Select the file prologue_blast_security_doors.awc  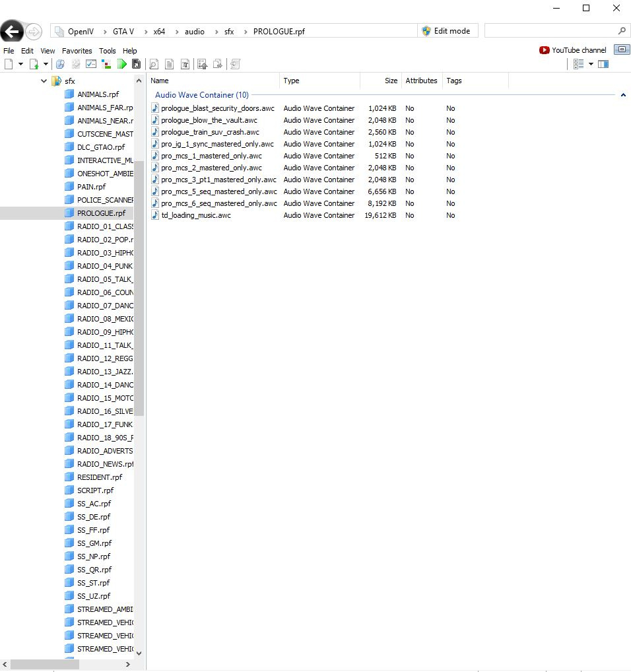(218, 108)
